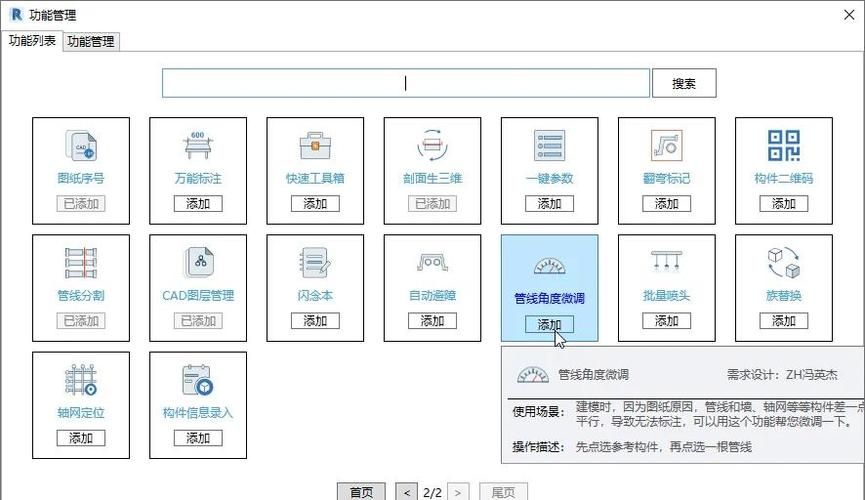The width and height of the screenshot is (865, 500).
Task: Click the 构件二维码 QR code icon
Action: point(783,146)
